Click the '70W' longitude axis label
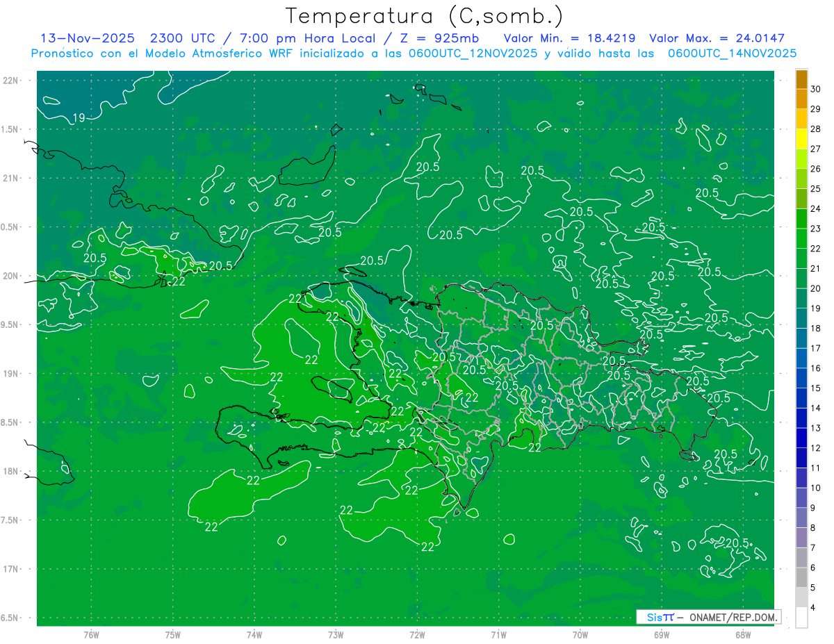834x644 pixels. tap(580, 635)
